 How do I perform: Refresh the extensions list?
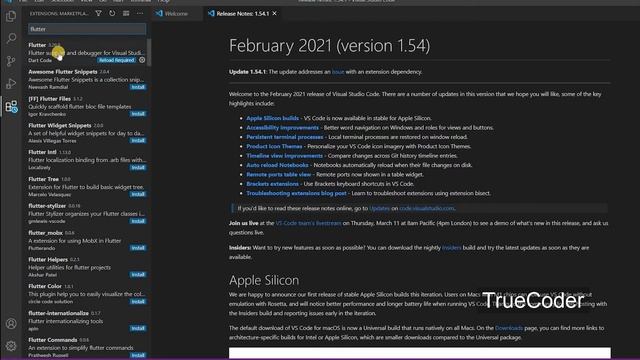(x=112, y=13)
